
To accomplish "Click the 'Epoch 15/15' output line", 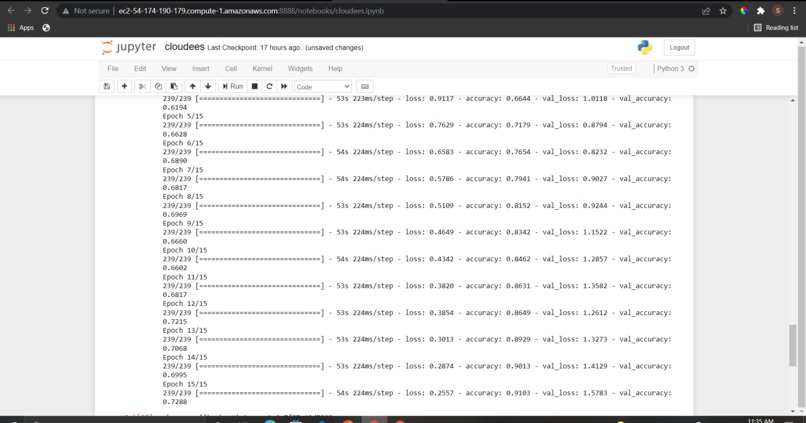I will point(185,384).
